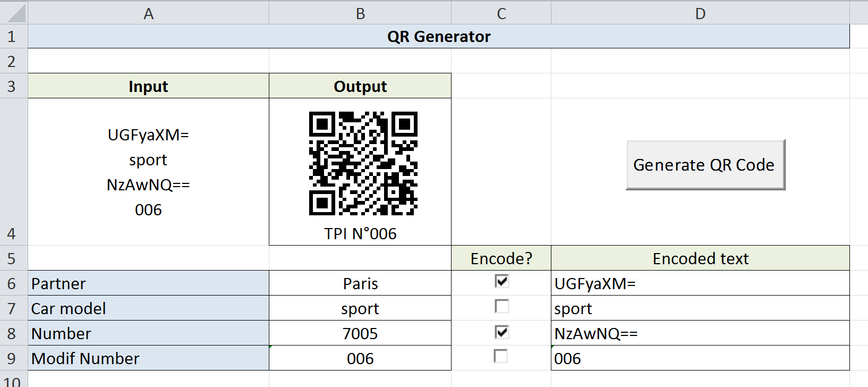Click the cell containing 7005
This screenshot has width=868, height=387.
tap(360, 333)
